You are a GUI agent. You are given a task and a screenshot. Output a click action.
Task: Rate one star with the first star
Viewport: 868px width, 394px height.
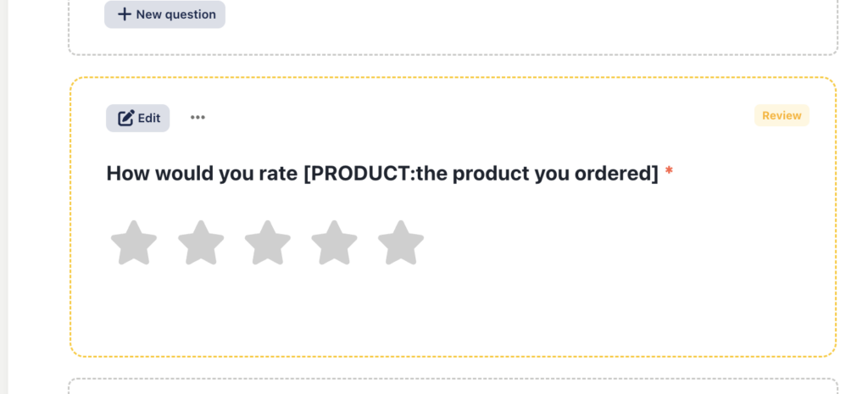pyautogui.click(x=134, y=243)
